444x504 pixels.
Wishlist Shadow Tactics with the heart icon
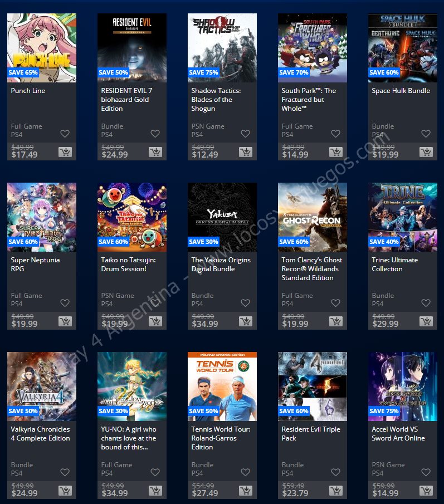coord(246,134)
